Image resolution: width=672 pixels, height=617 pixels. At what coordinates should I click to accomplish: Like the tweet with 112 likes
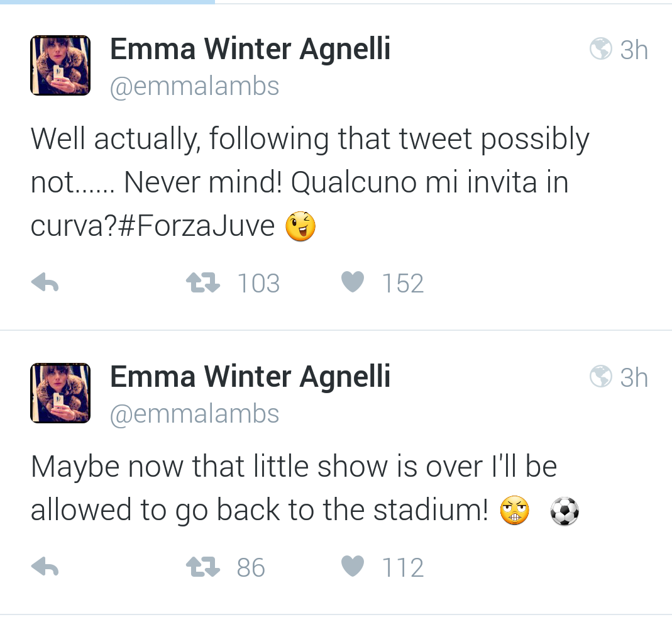coord(353,568)
